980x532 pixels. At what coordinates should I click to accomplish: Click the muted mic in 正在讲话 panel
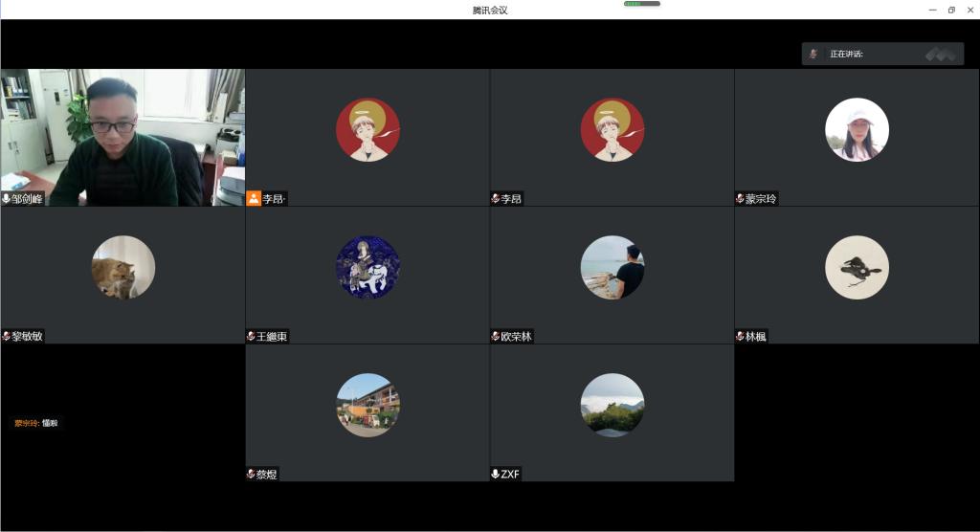point(813,55)
